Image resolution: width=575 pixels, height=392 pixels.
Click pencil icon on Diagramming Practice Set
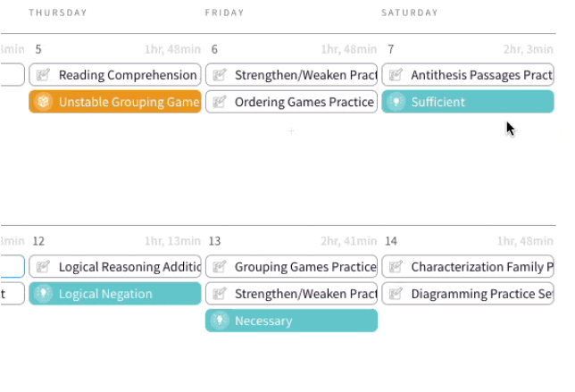(396, 294)
